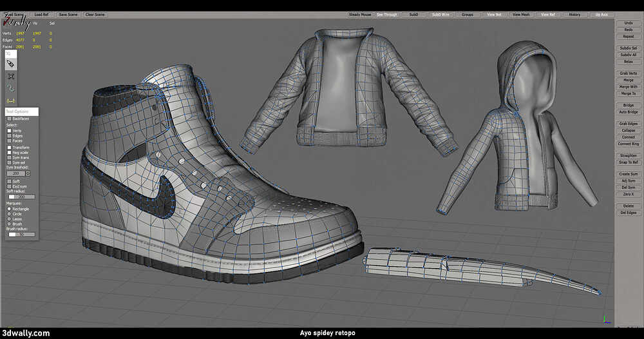Click the Delete button

[x=629, y=206]
